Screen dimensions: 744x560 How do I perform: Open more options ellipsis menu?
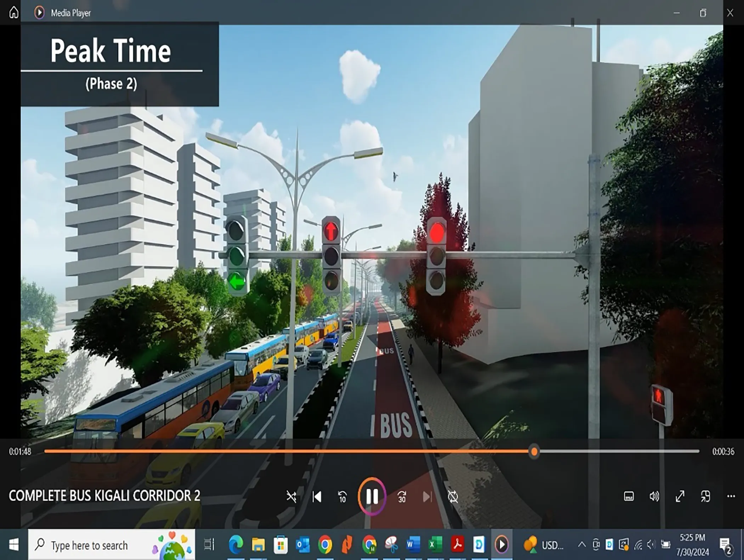pos(731,496)
